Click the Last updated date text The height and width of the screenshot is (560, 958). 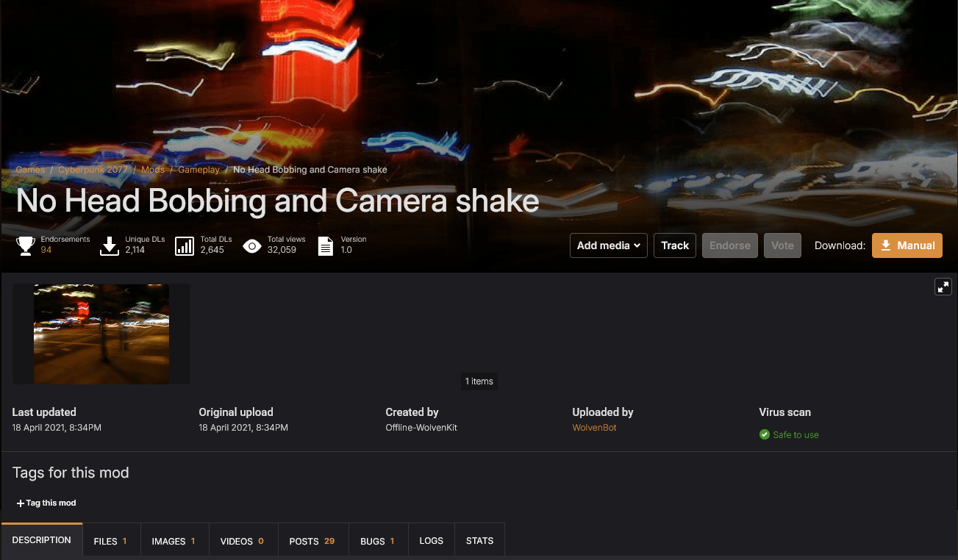click(57, 428)
